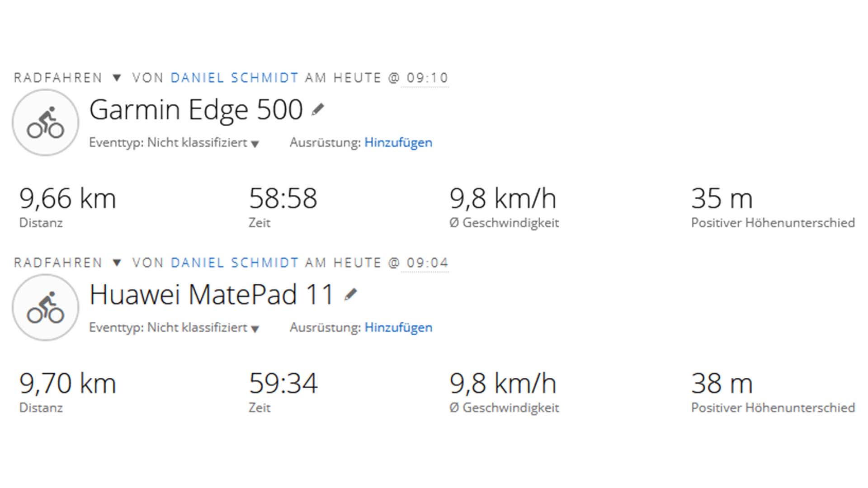Viewport: 868px width, 488px height.
Task: Expand Eventtyp dropdown under Huawei MatePad 11
Action: pyautogui.click(x=255, y=329)
